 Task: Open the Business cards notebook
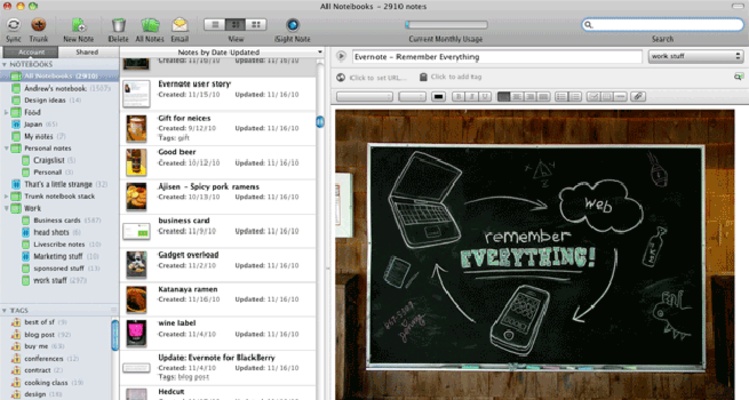pyautogui.click(x=57, y=220)
